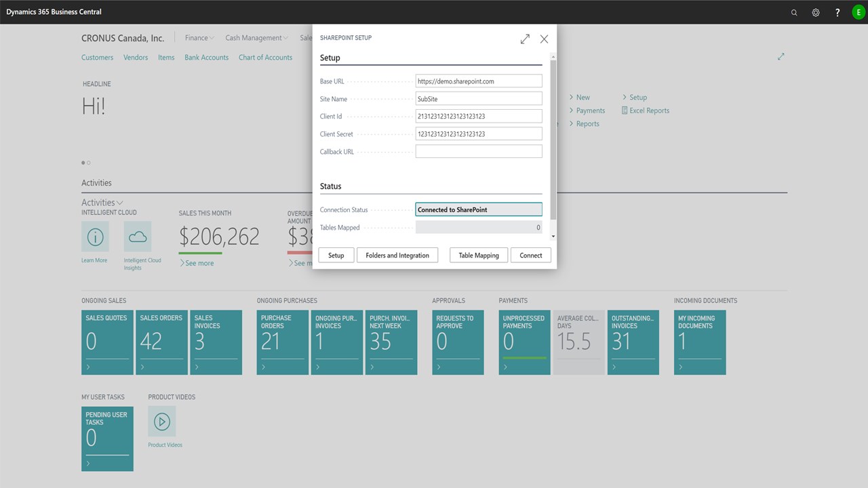
Task: Open the Average Collection Days tile
Action: point(579,342)
